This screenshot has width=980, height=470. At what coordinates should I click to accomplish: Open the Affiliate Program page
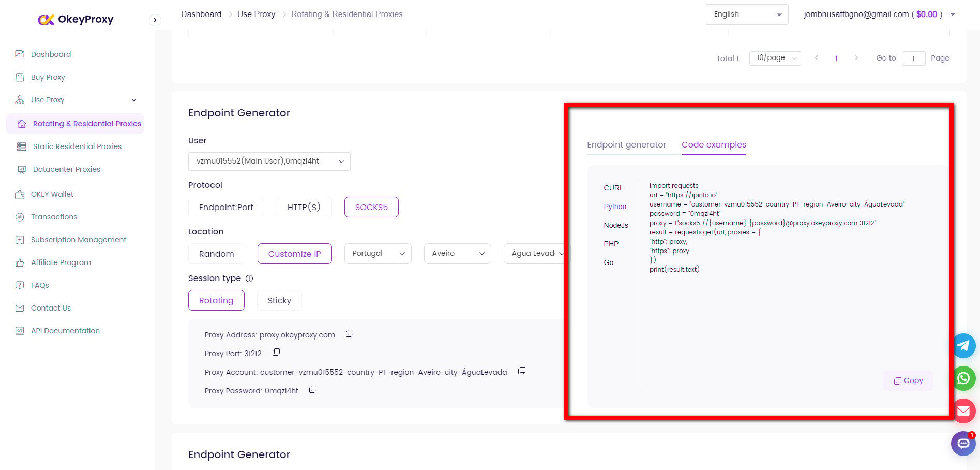pyautogui.click(x=61, y=262)
